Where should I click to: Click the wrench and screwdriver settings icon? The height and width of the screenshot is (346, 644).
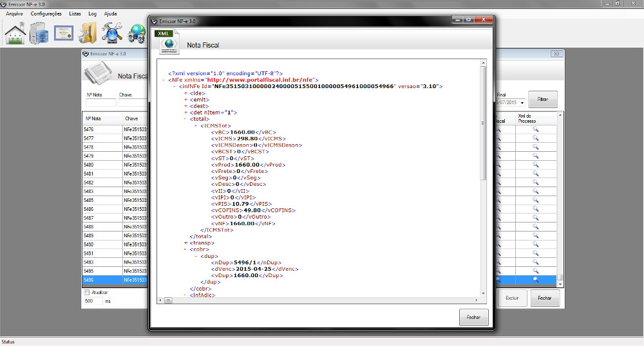point(112,33)
